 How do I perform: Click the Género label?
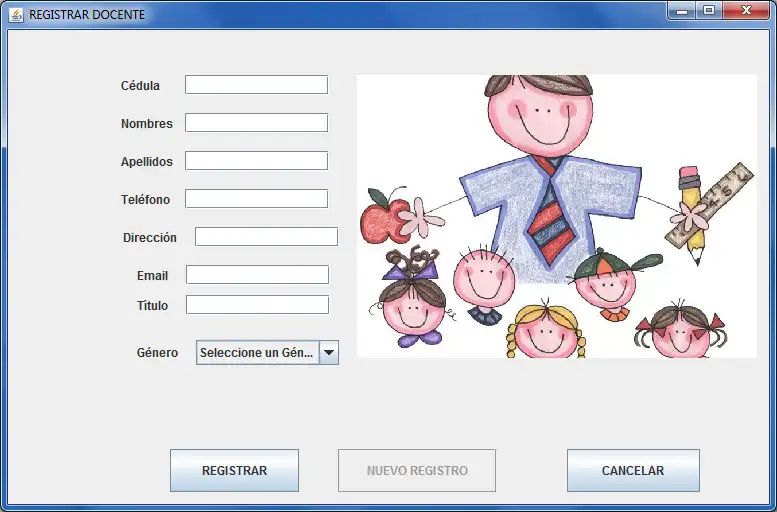tap(157, 352)
